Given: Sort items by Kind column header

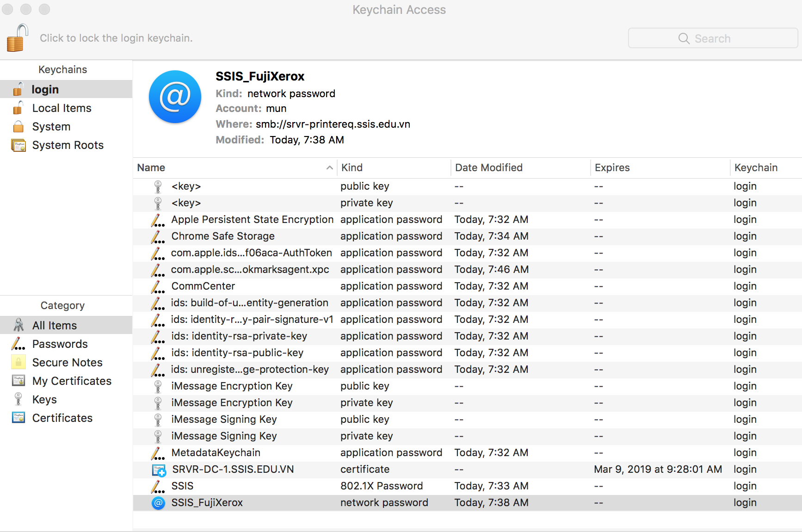Looking at the screenshot, I should pyautogui.click(x=352, y=168).
